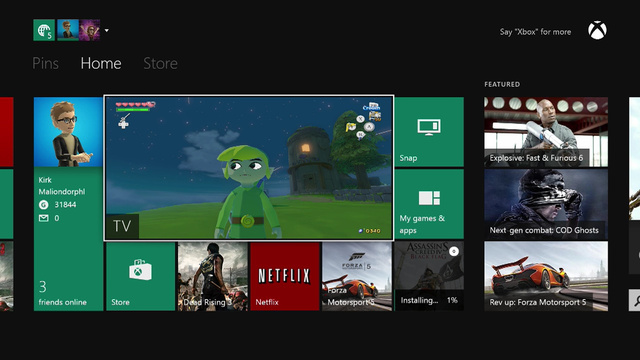Open the Snap tile icon
This screenshot has height=360, width=640.
tap(429, 127)
